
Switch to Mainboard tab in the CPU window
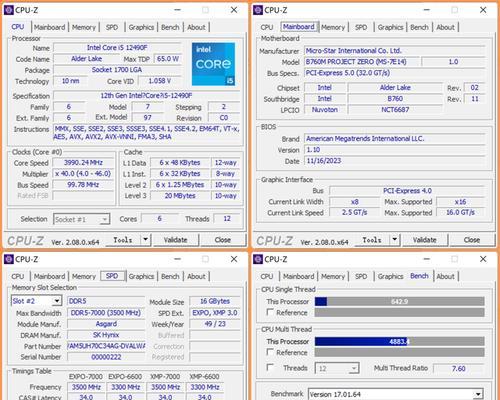pos(49,27)
